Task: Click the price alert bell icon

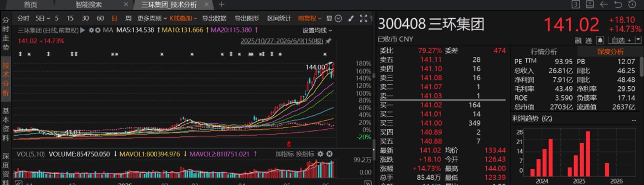Action: tap(600, 40)
